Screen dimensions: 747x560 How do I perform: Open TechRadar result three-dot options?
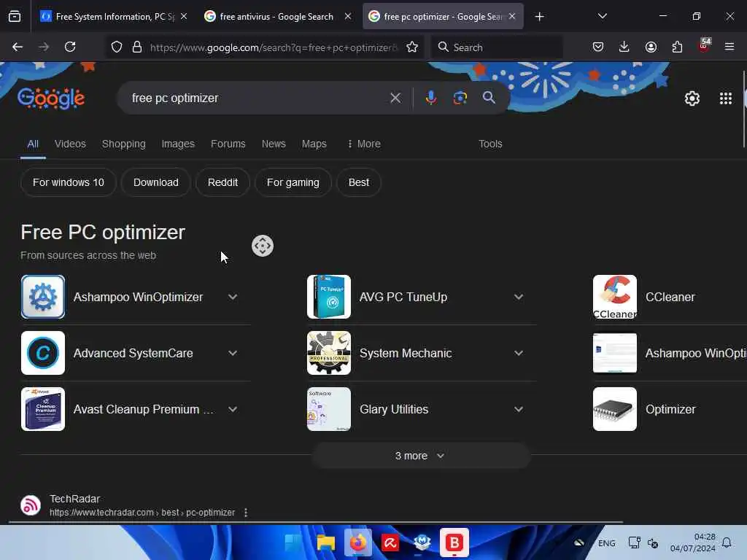tap(246, 513)
